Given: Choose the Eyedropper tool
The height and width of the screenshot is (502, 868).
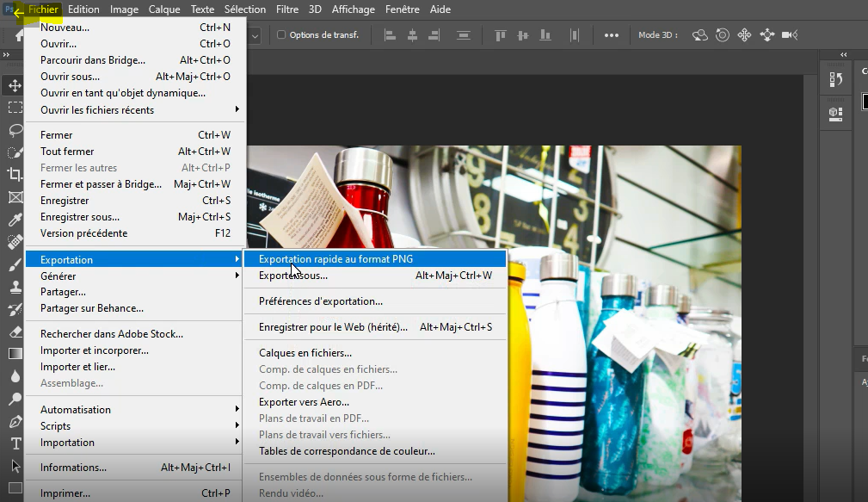Looking at the screenshot, I should point(15,220).
